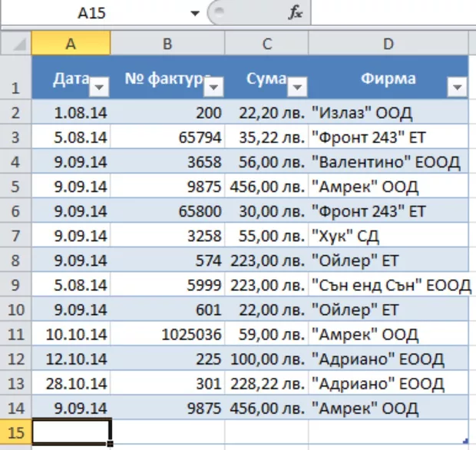Click the "Валентино" ЕООД cell
This screenshot has height=450, width=476.
tap(388, 162)
